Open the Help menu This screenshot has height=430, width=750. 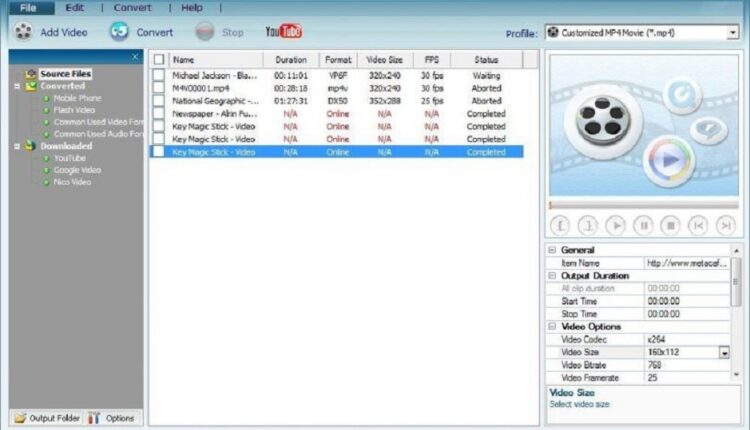[191, 7]
